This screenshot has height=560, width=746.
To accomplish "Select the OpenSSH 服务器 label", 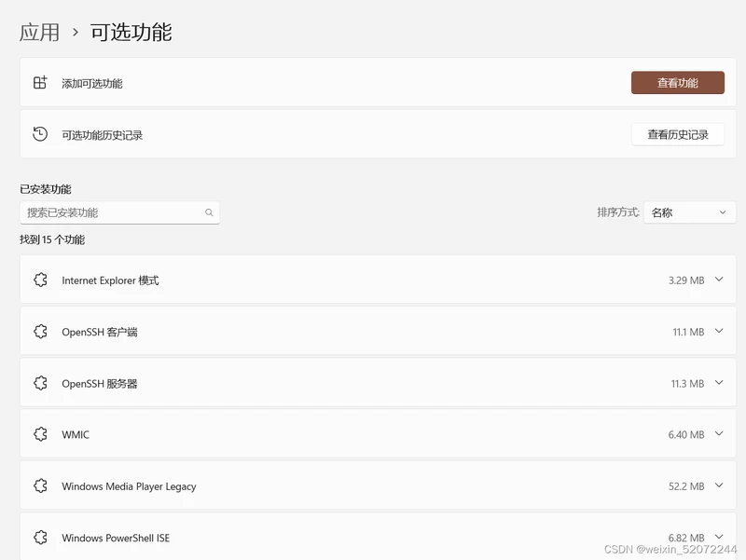I will click(x=100, y=384).
